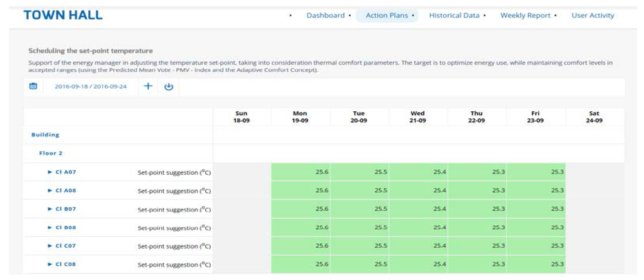The width and height of the screenshot is (644, 280).
Task: Select the Building tree item
Action: tap(45, 135)
